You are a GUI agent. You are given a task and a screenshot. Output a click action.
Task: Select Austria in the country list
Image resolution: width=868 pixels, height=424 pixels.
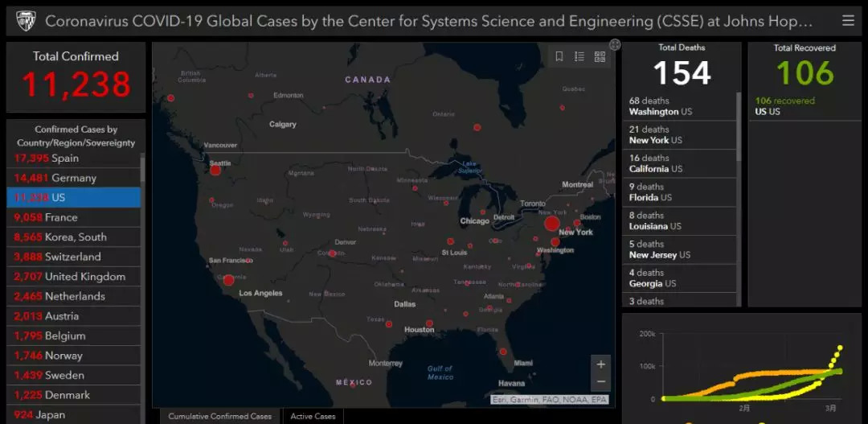point(74,316)
